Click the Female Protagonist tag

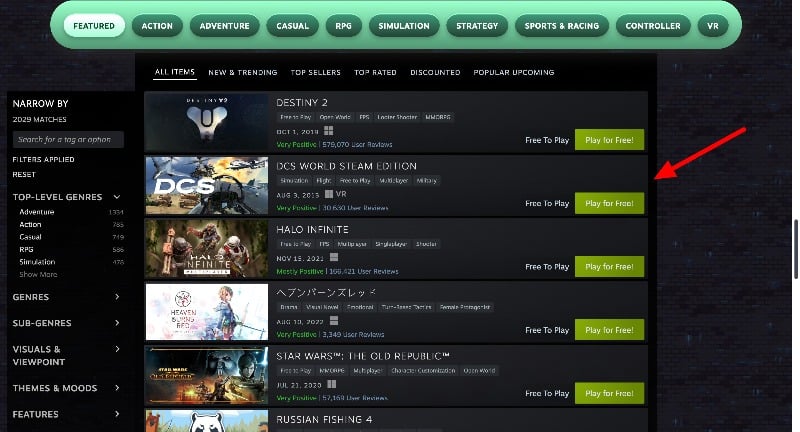[x=465, y=307]
